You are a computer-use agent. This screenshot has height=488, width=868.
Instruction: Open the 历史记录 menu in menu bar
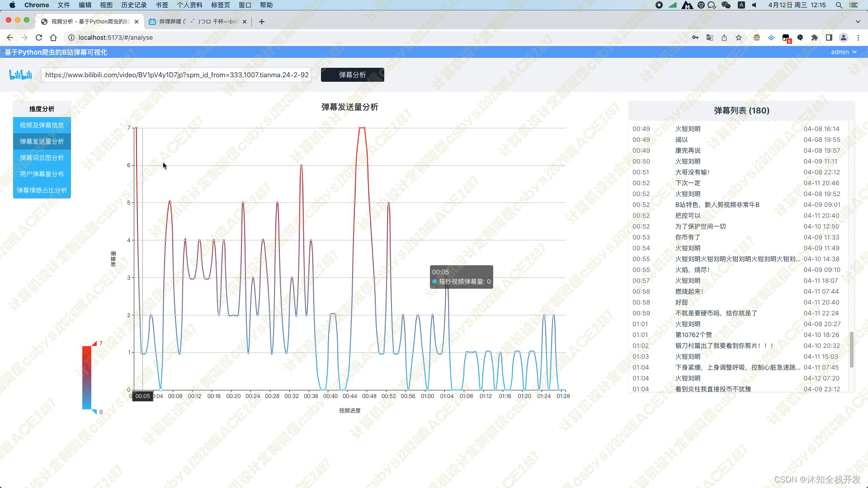point(134,5)
